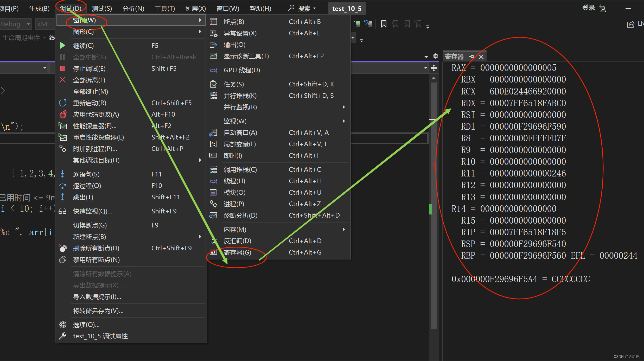Choose 即时(I) from the submenu
644x361 pixels.
tap(279, 155)
